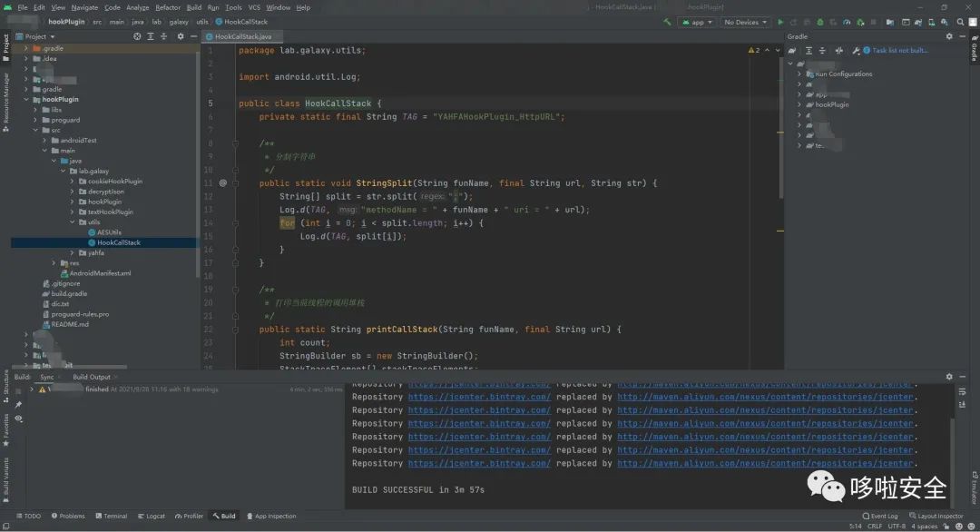Toggle the Project tool window side tab
The width and height of the screenshot is (980, 532).
(x=5, y=47)
